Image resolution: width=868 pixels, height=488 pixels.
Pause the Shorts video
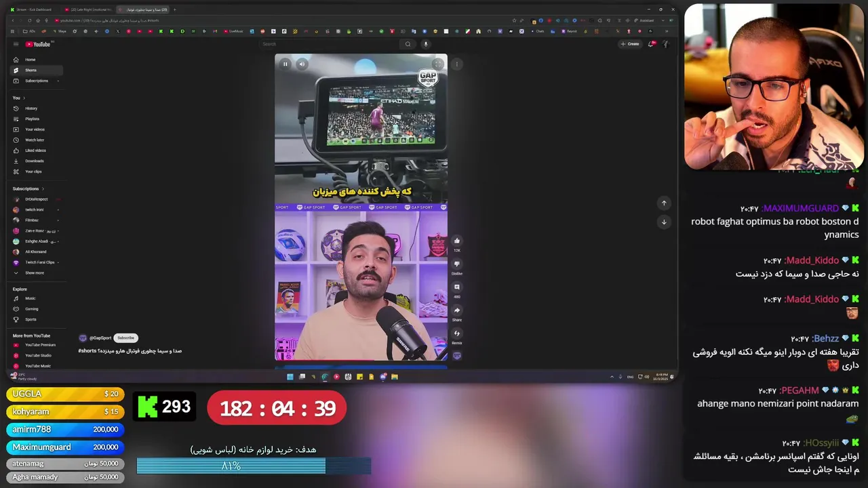[x=285, y=64]
